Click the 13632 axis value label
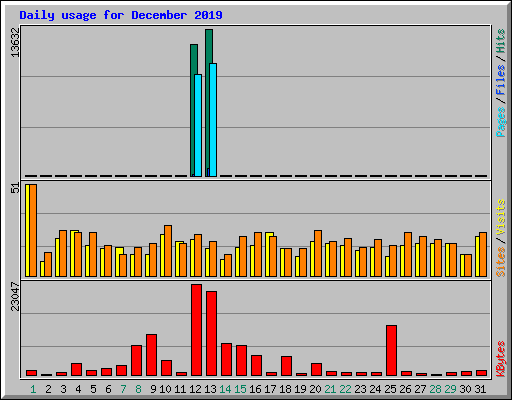 click(x=15, y=42)
